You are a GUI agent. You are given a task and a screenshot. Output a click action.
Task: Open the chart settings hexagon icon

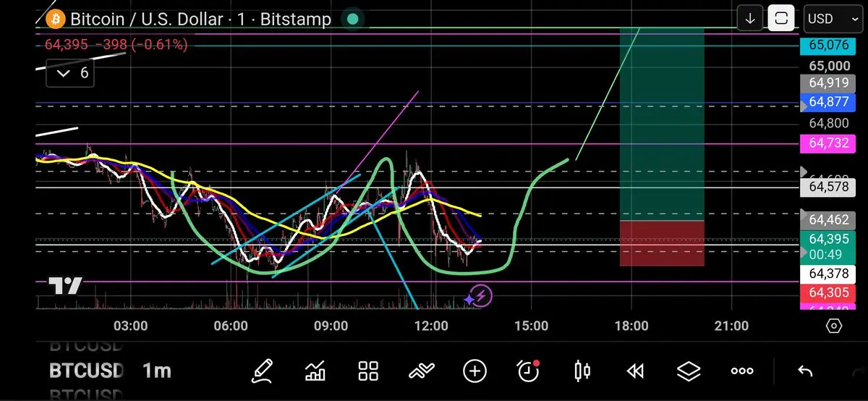[x=833, y=326]
